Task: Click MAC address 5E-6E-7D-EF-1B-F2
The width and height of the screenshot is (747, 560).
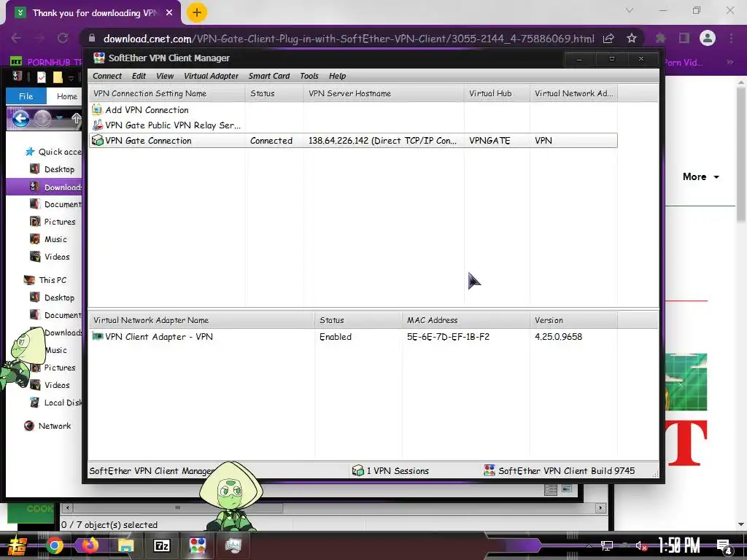Action: [448, 337]
